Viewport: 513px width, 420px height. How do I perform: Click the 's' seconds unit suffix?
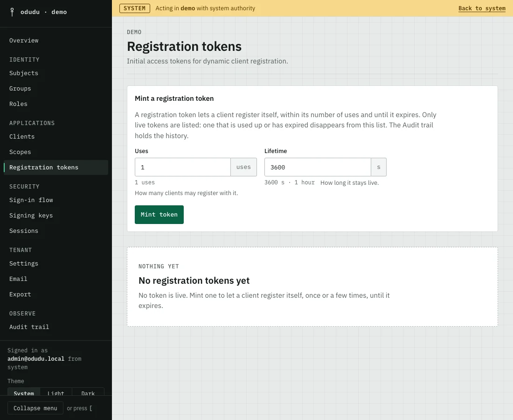(x=379, y=167)
